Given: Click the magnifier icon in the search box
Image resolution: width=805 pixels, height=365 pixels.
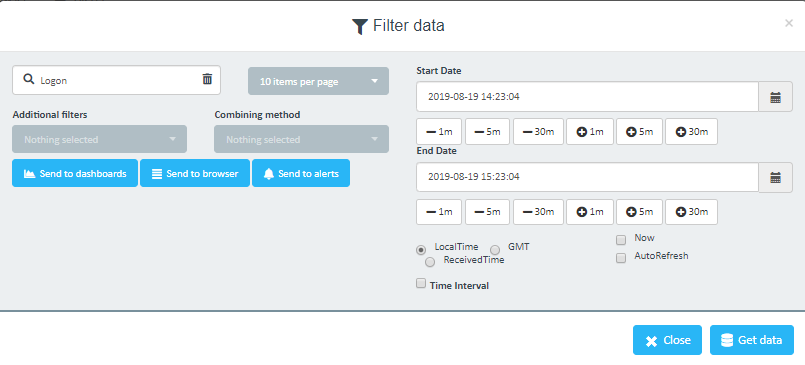Looking at the screenshot, I should (x=29, y=80).
